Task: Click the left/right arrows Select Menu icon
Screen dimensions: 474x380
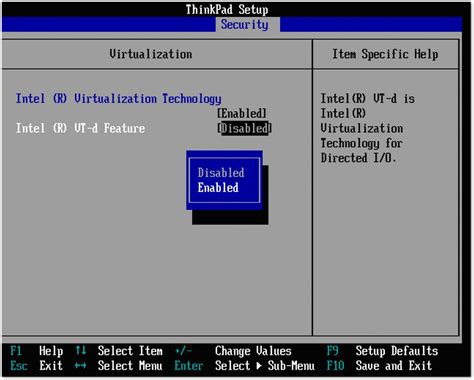Action: tap(81, 366)
